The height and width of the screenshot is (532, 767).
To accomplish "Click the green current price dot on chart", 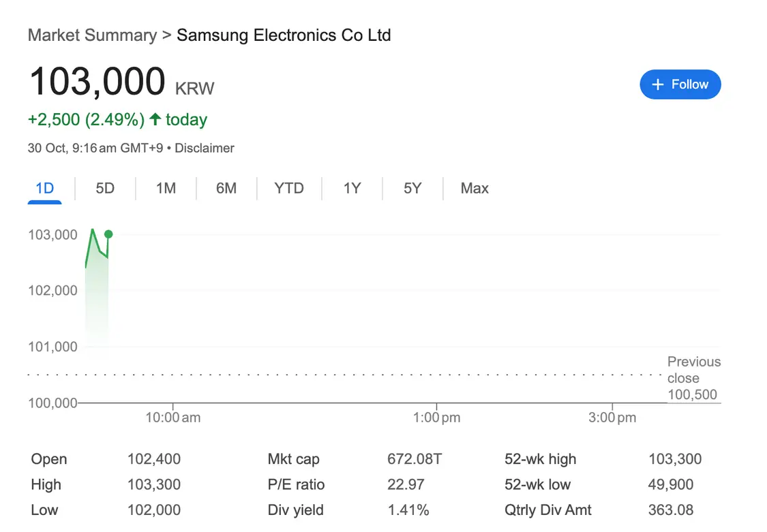I will 108,234.
